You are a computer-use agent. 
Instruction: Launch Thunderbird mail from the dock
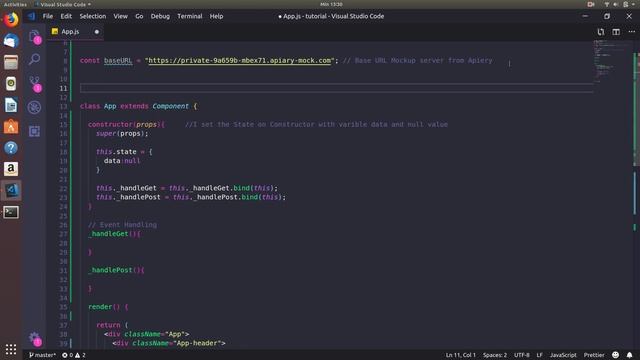(x=11, y=41)
